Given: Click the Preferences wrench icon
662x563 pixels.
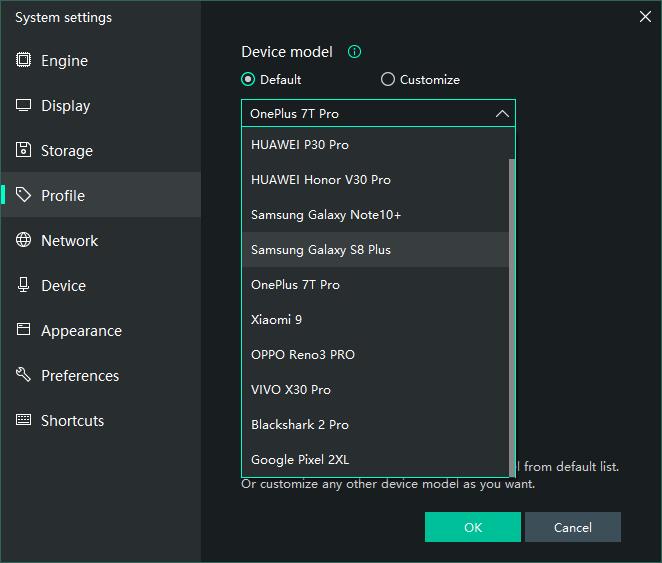Looking at the screenshot, I should point(23,375).
